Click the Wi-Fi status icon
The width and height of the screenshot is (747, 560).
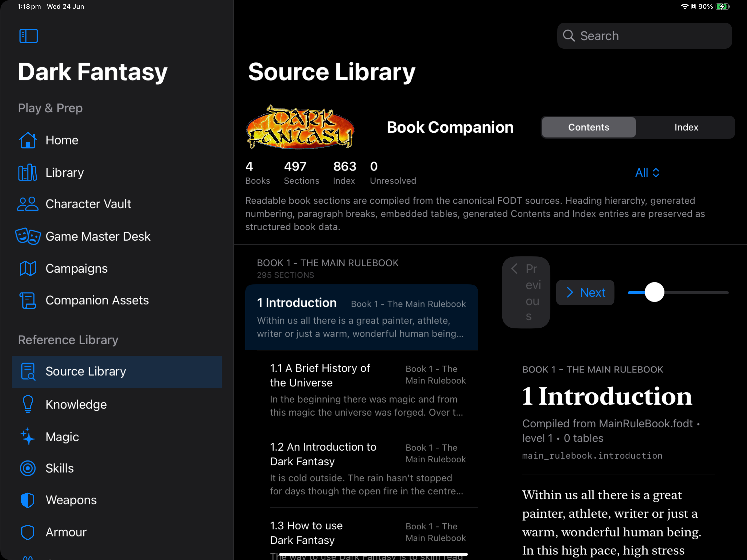click(x=685, y=7)
